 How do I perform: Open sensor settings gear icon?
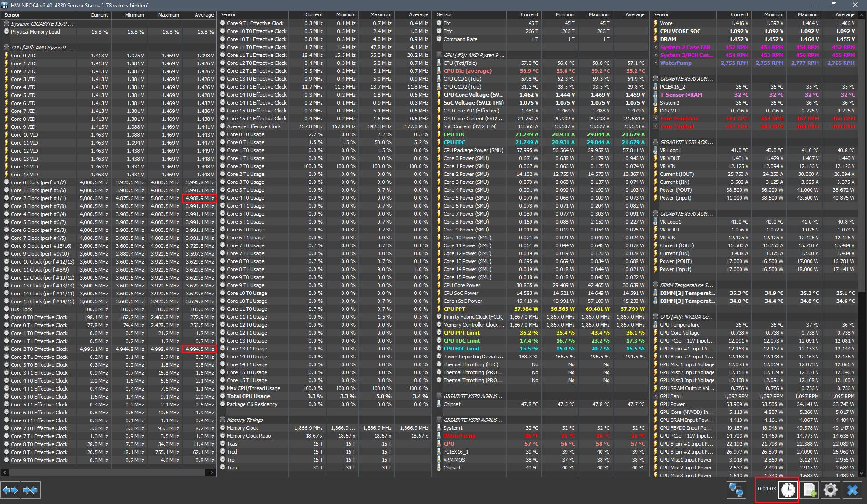tap(831, 490)
